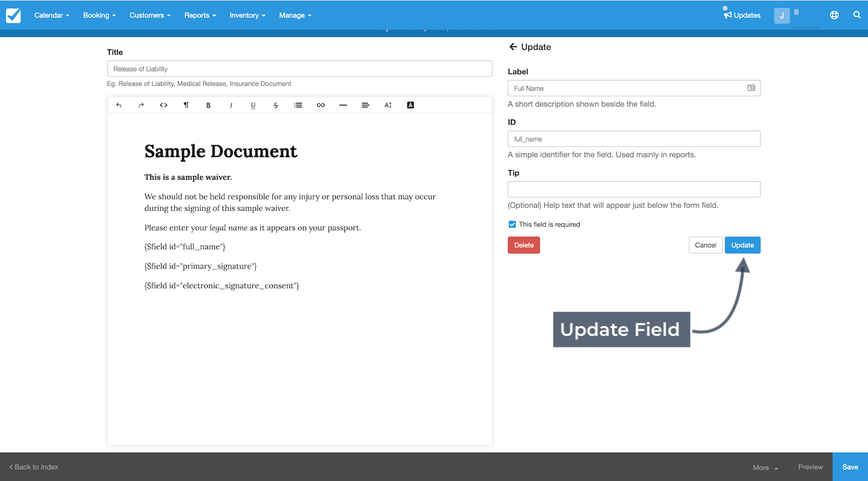Open the Booking menu
Screen dimensions: 868x481
click(x=99, y=15)
